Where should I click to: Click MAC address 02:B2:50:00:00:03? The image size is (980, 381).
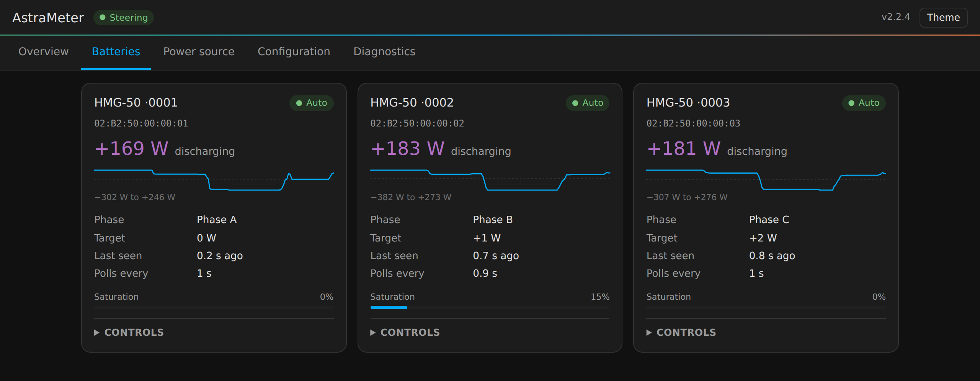click(693, 123)
